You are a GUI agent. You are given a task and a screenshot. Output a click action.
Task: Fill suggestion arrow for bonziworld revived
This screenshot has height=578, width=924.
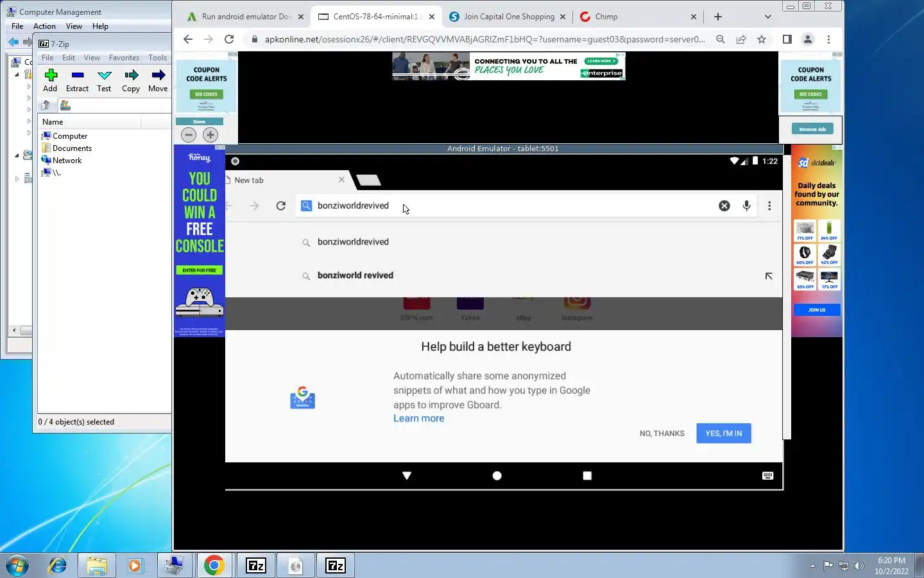point(769,276)
